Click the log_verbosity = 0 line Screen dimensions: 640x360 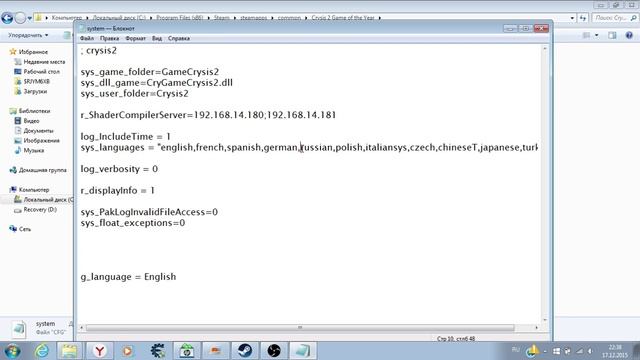pos(119,169)
